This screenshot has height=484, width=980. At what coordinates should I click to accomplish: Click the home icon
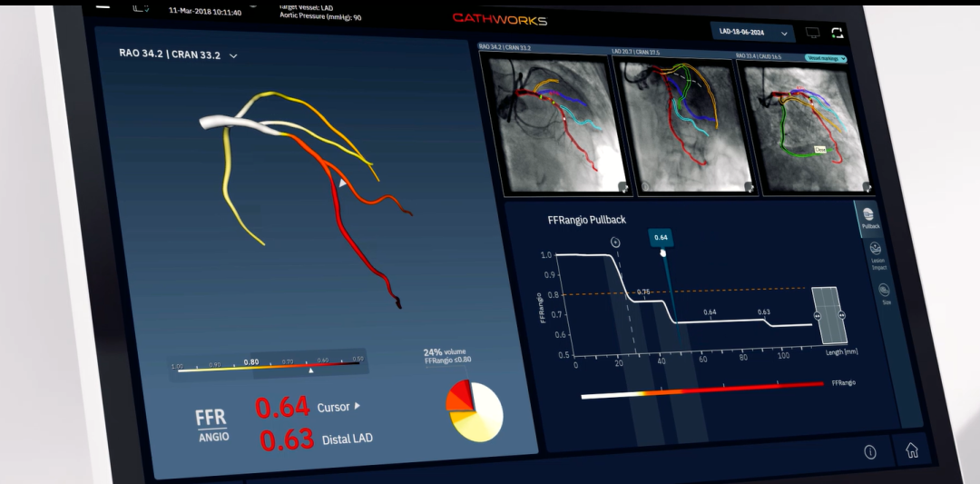click(x=912, y=450)
